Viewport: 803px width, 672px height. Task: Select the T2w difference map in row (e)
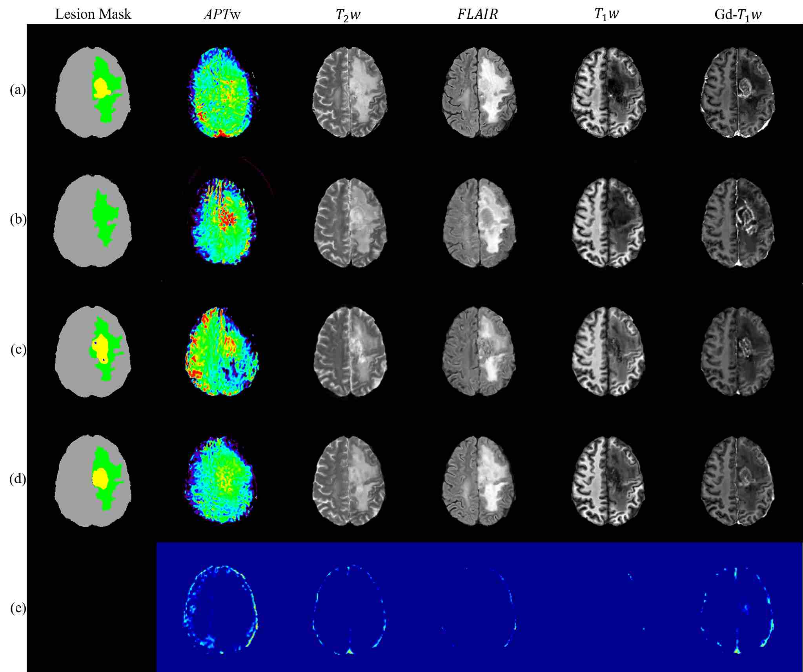tap(350, 609)
